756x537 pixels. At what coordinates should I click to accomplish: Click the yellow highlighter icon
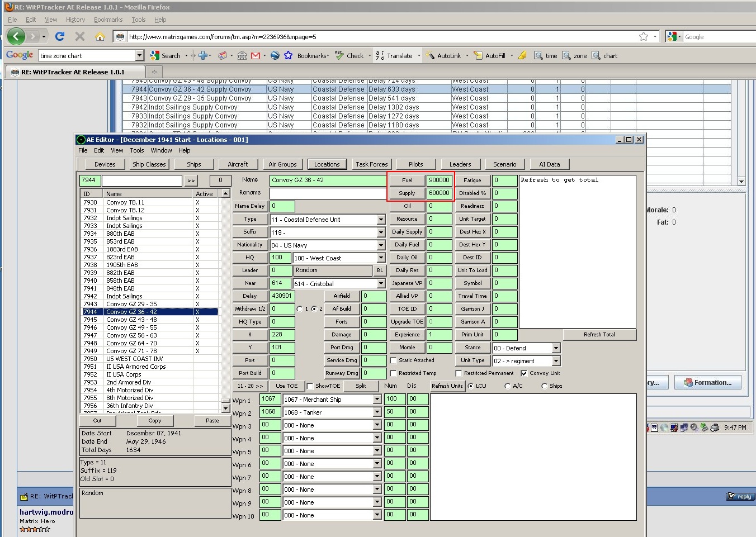point(522,56)
